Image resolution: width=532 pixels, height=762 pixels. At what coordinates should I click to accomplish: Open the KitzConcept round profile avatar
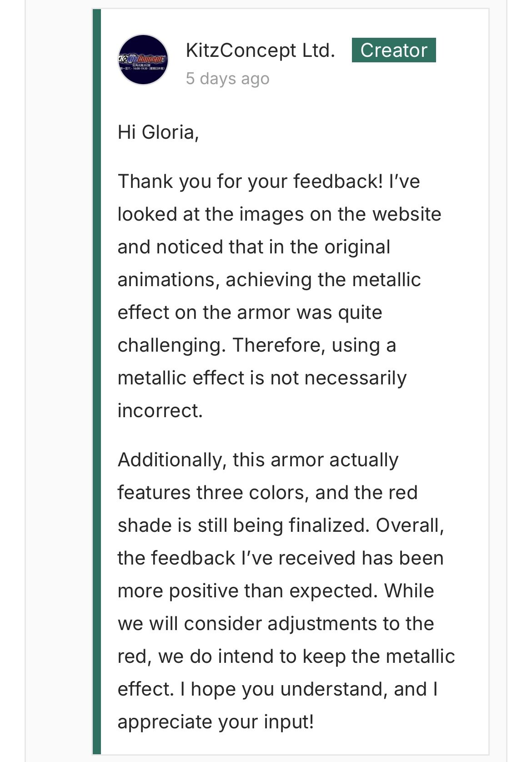click(143, 60)
